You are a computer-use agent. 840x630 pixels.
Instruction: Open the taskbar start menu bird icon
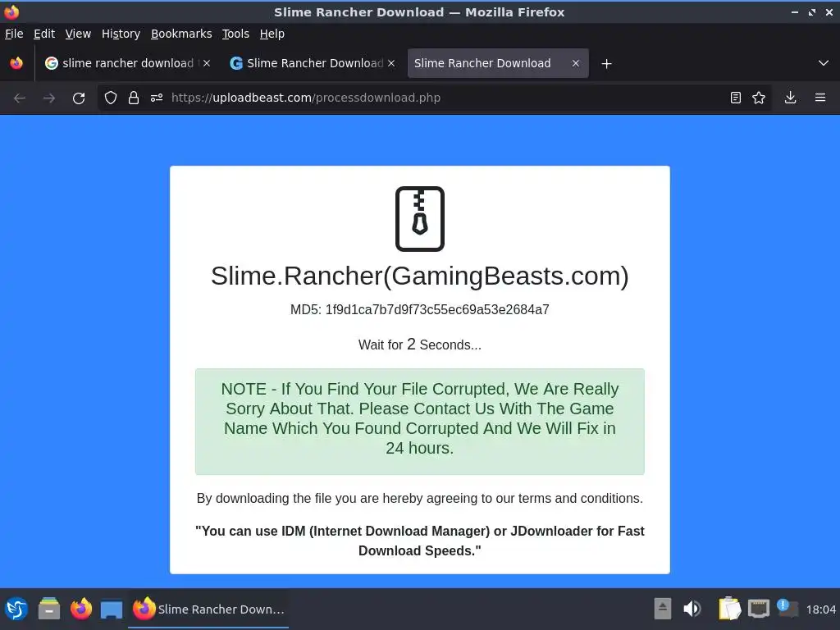16,609
